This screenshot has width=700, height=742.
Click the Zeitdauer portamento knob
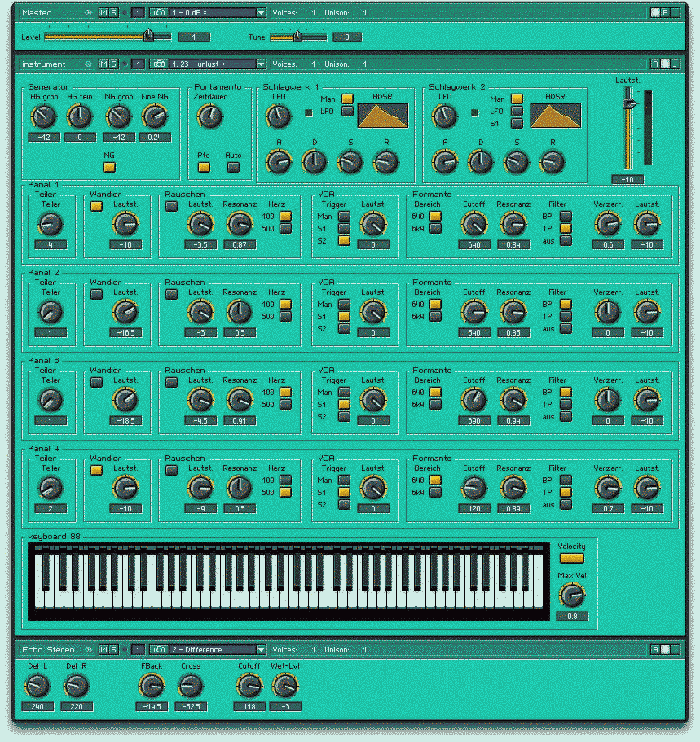coord(209,117)
